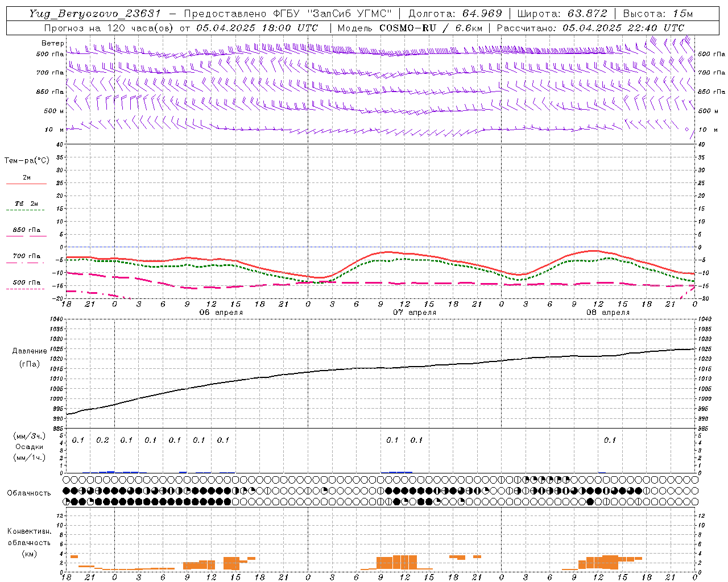Click the Облачность cloudiness label
Screen dimensions: 728x582
[x=29, y=493]
